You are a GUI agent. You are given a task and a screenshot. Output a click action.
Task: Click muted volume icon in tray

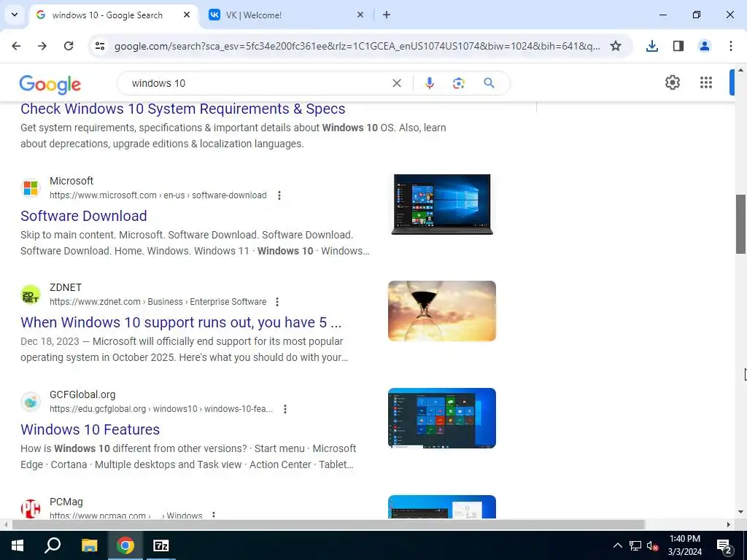pyautogui.click(x=653, y=545)
